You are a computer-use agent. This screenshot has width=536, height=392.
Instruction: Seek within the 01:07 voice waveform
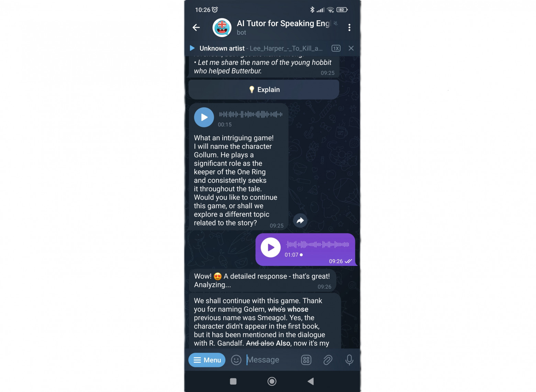point(318,245)
